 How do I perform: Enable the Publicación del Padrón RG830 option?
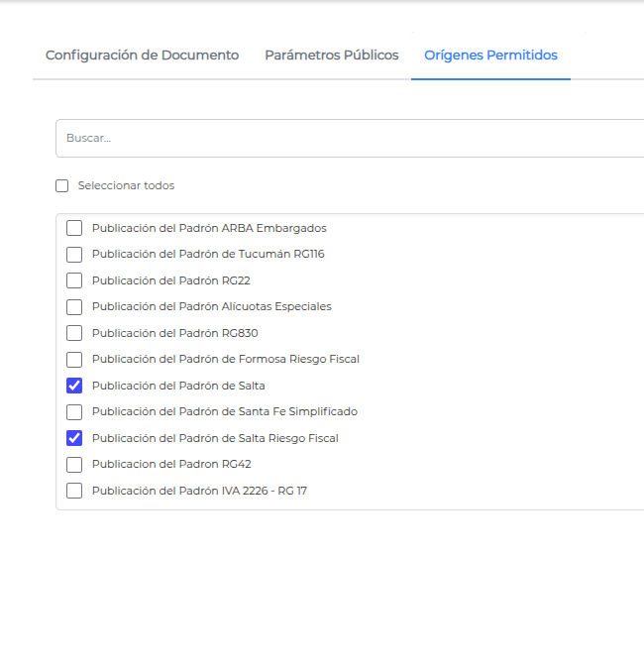coord(74,333)
